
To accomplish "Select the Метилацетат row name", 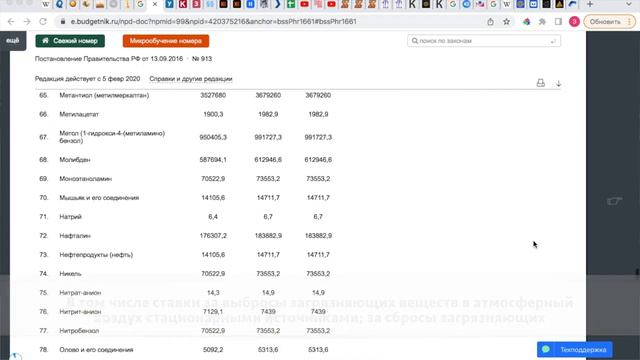I will coord(79,114).
